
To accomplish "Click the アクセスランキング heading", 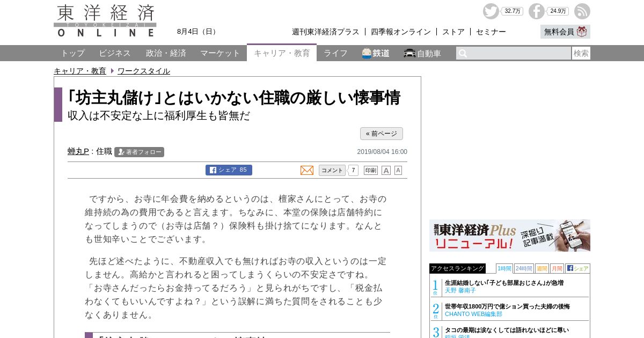I will 457,268.
